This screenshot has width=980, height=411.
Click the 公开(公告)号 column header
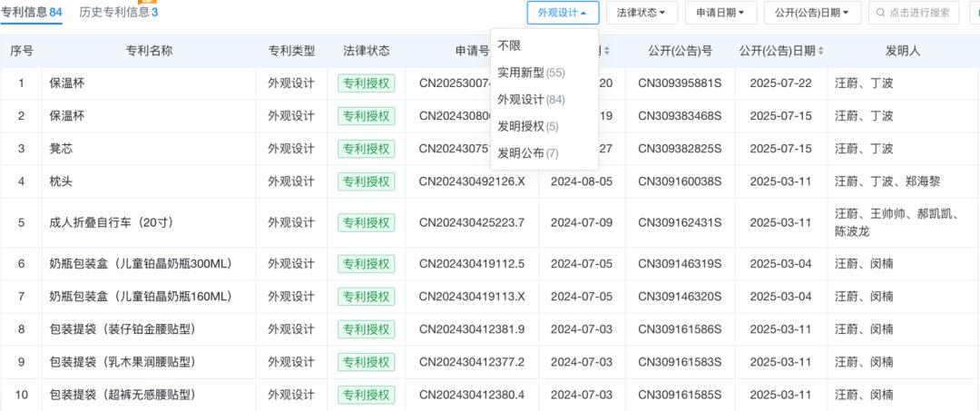[680, 51]
